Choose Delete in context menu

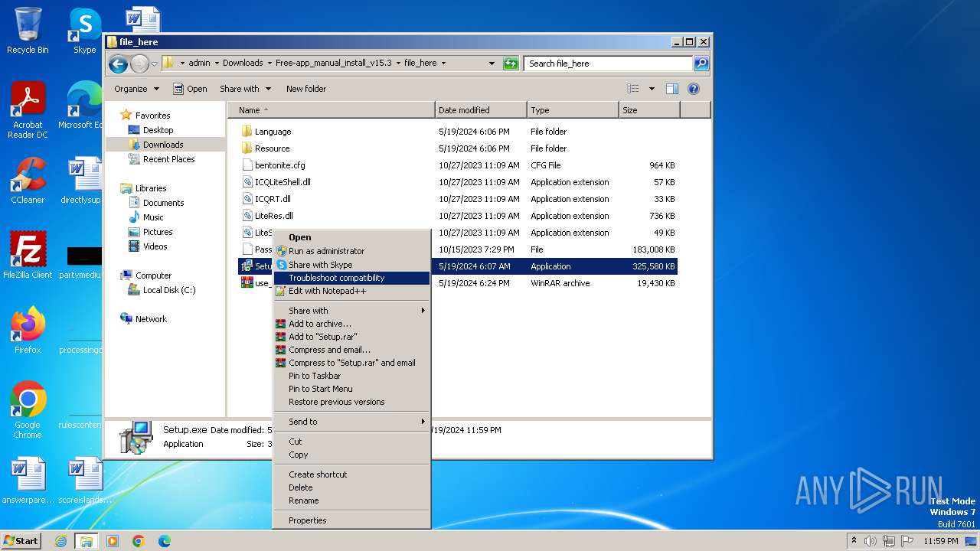coord(351,487)
